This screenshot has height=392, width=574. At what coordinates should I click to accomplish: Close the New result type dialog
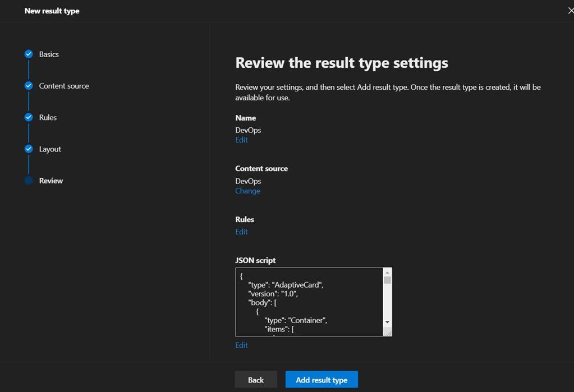click(570, 10)
